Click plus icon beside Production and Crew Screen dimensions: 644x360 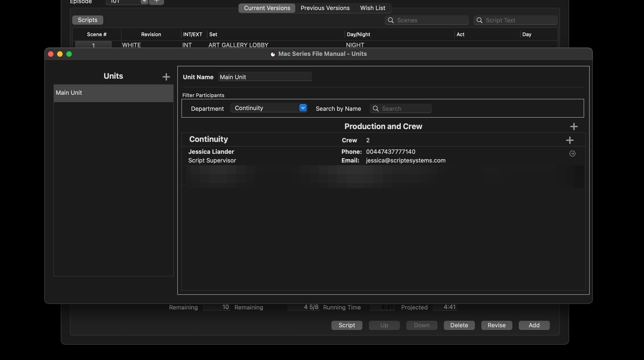tap(574, 126)
